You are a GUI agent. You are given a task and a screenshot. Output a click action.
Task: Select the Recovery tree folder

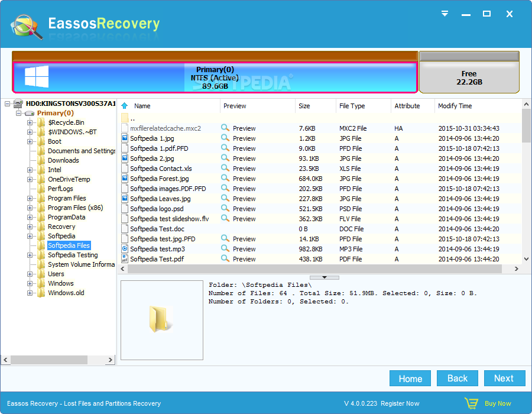tap(61, 227)
